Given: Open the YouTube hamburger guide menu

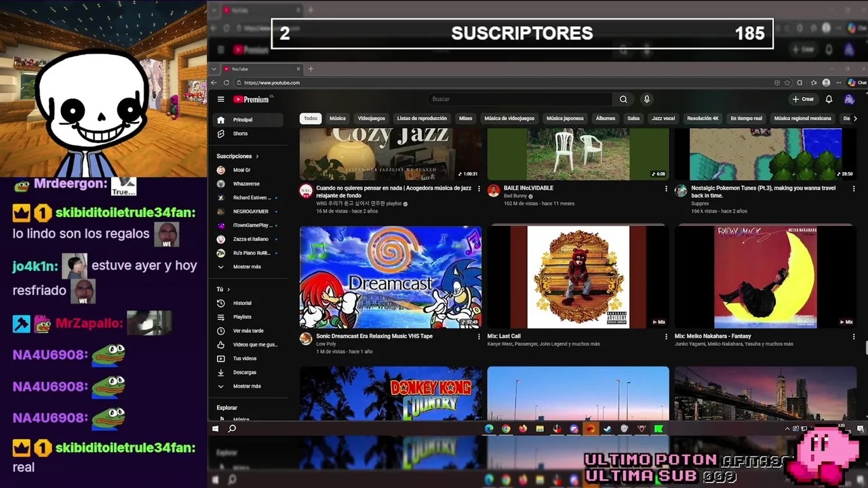Looking at the screenshot, I should [x=220, y=99].
